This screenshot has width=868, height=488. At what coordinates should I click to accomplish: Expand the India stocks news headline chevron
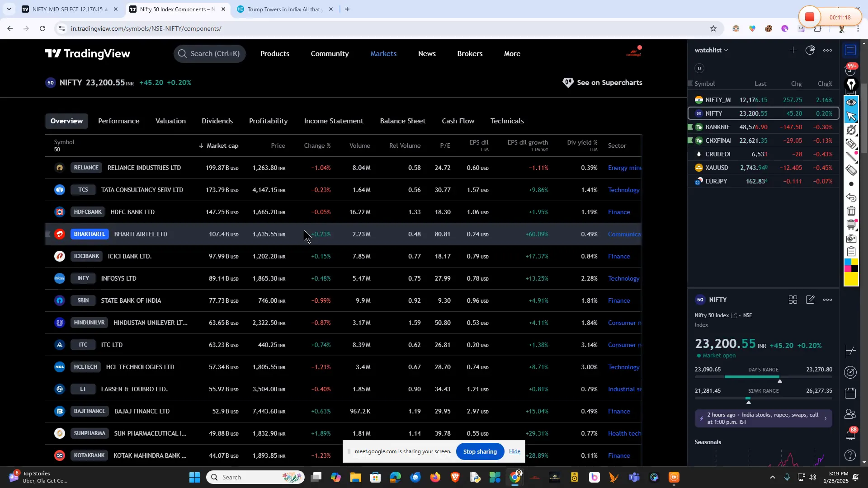coord(825,418)
